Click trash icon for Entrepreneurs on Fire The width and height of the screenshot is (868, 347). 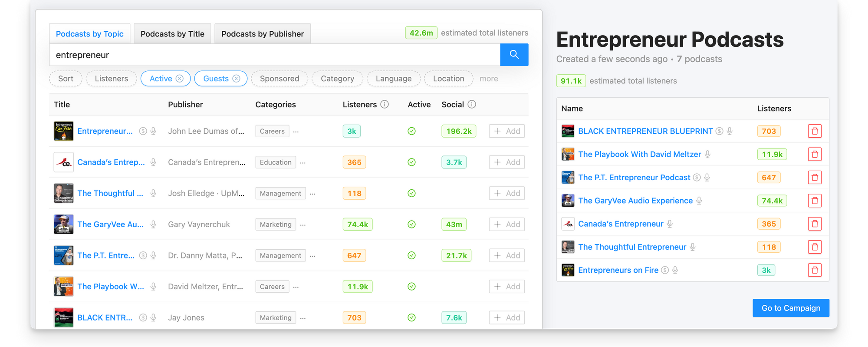[x=815, y=270]
